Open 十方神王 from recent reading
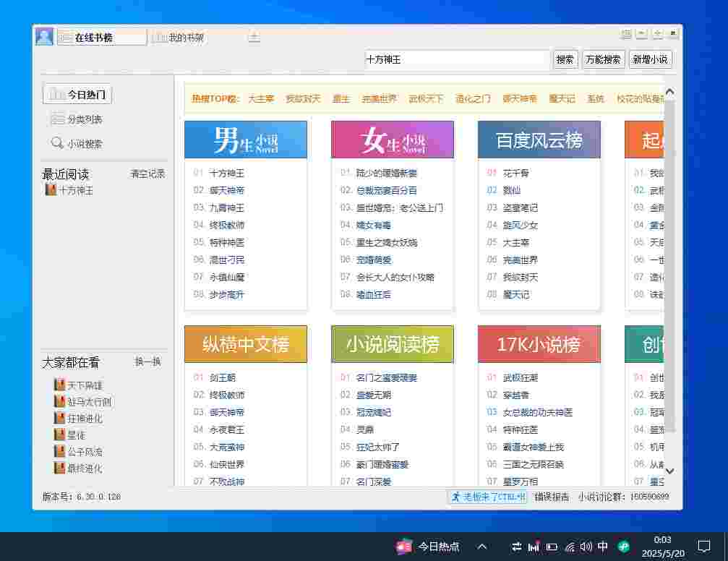This screenshot has width=728, height=561. tap(76, 190)
